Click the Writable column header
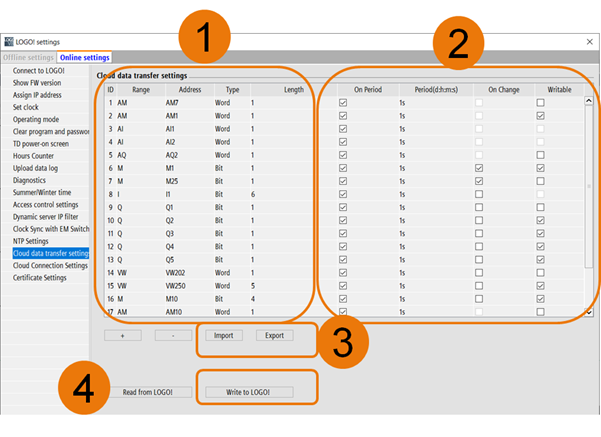The image size is (601, 437). (x=559, y=90)
